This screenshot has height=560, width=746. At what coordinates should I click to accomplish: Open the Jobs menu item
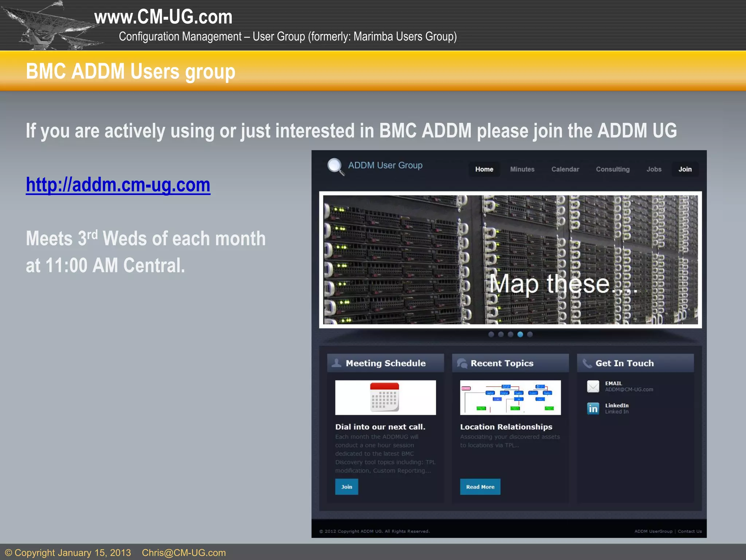pos(654,169)
